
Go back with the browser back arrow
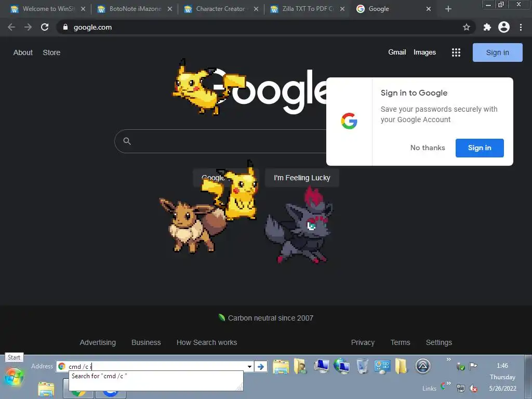(x=11, y=27)
